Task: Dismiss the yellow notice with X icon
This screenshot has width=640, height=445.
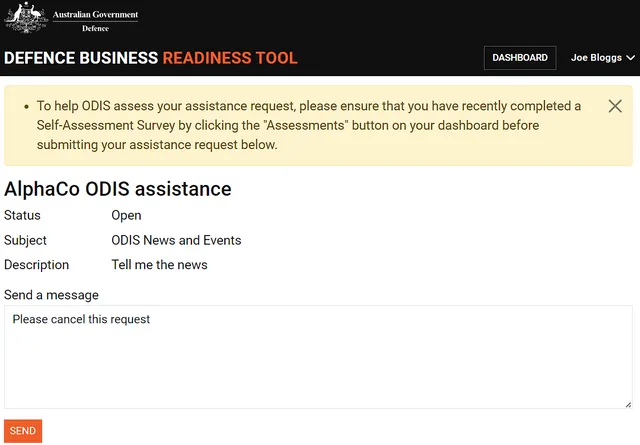Action: [615, 106]
